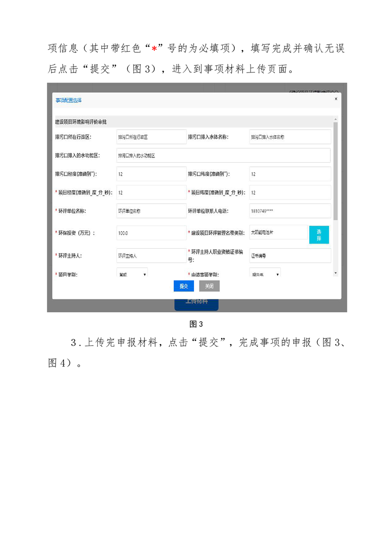Click the 项目经度 input field
Viewport: 392px width, 555px height.
click(151, 193)
